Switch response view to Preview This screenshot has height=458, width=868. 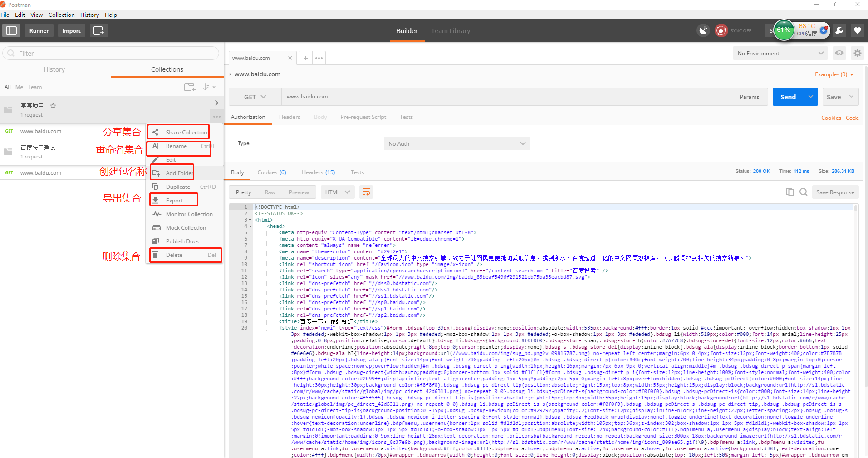tap(299, 192)
